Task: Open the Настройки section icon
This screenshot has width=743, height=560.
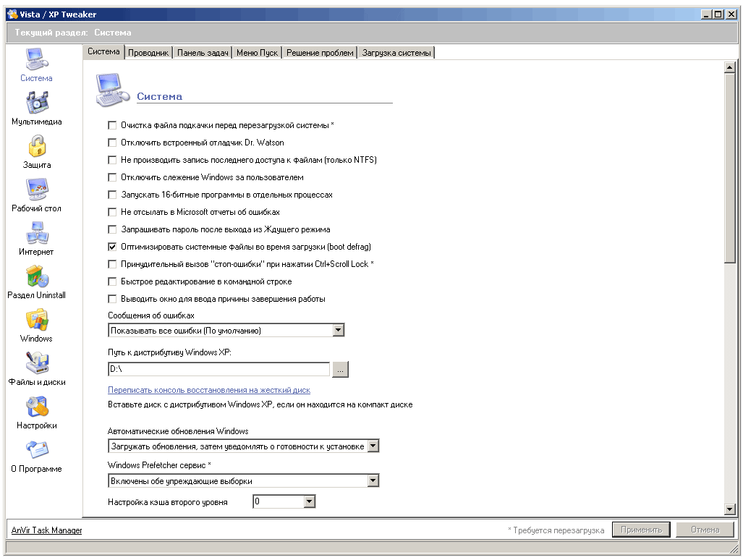Action: (x=36, y=407)
